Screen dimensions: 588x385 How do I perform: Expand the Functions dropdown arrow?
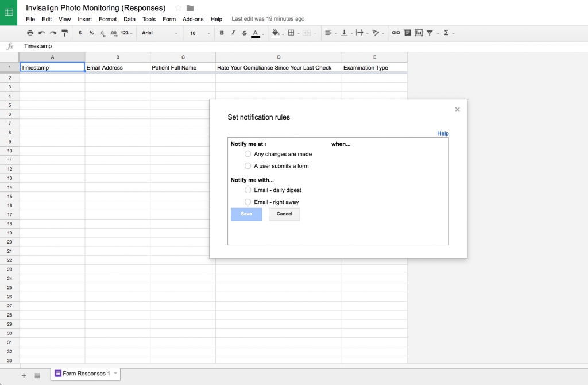pos(454,33)
